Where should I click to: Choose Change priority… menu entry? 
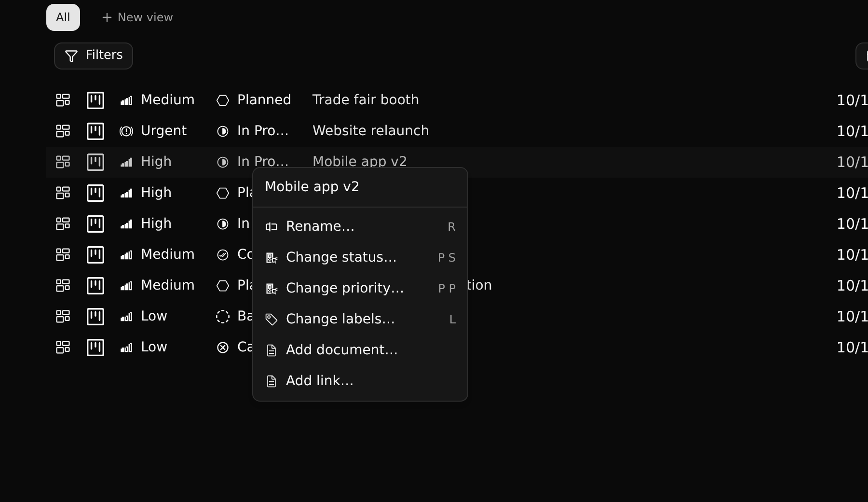point(360,288)
